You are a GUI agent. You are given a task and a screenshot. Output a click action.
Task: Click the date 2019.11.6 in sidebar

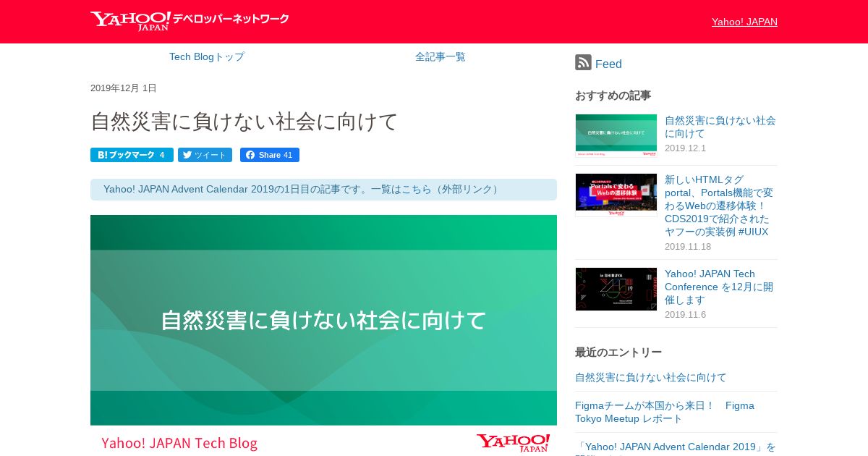685,315
